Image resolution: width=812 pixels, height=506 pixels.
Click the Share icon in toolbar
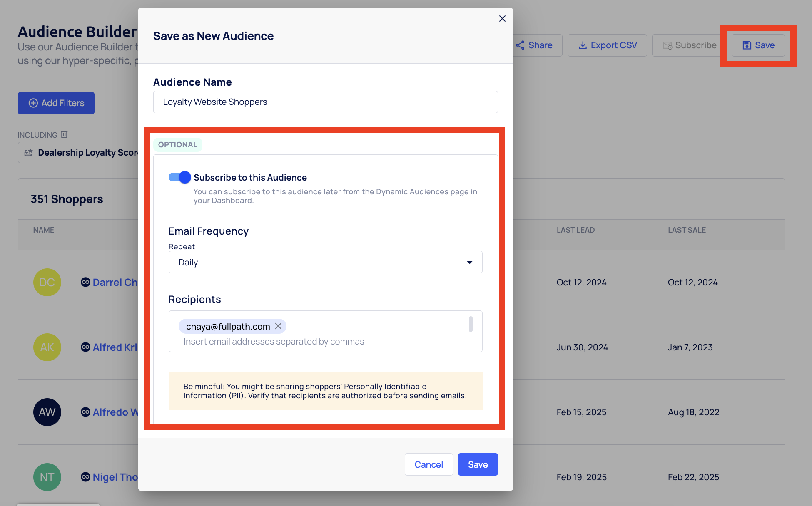coord(520,45)
